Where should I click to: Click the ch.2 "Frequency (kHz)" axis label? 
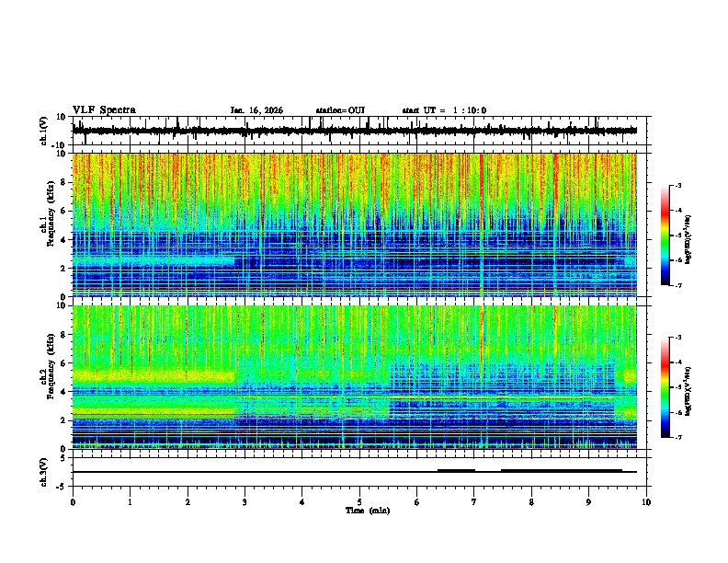pyautogui.click(x=51, y=366)
